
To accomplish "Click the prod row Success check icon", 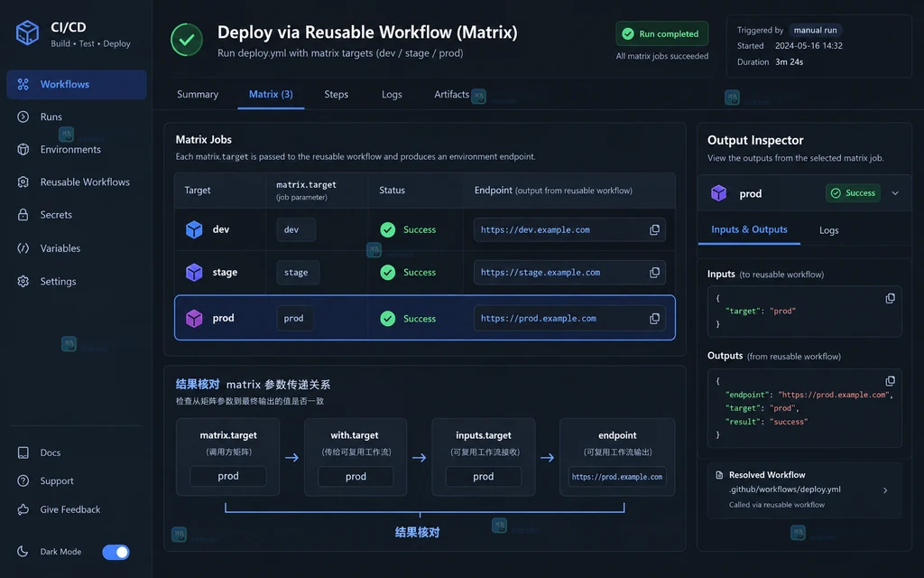I will 388,319.
